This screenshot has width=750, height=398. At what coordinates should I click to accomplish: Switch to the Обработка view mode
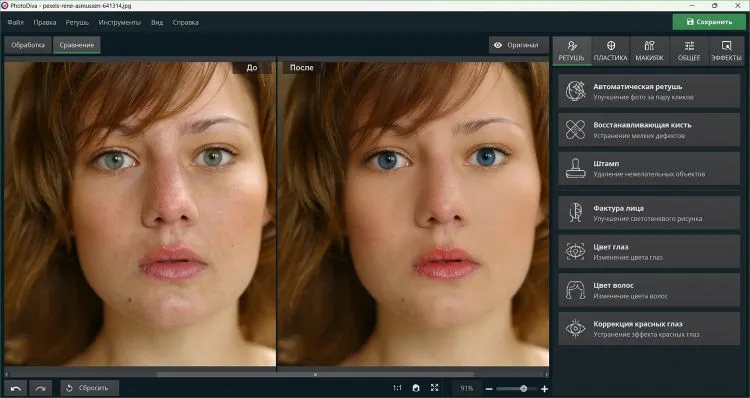pos(28,45)
